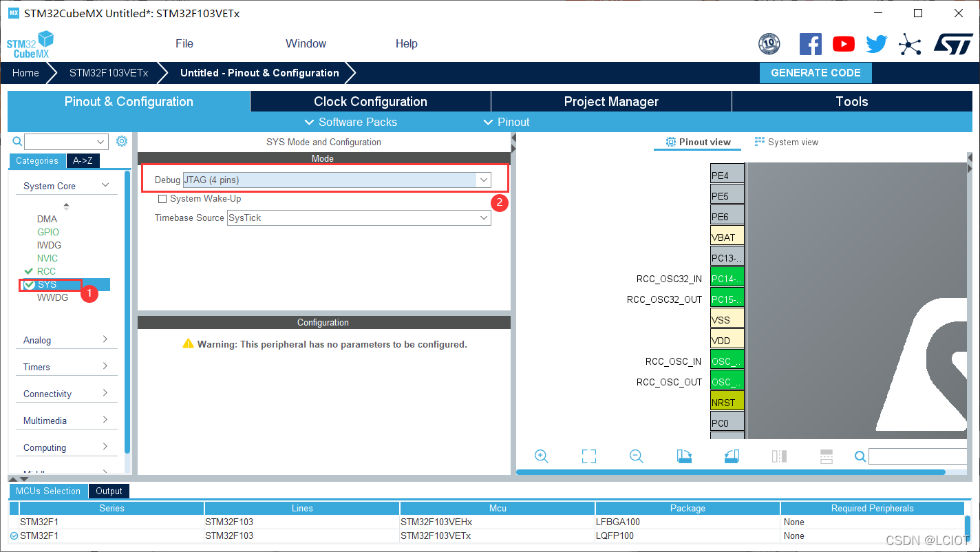Click the peripheral search magnifier icon
Screen dimensions: 980x552
(17, 141)
